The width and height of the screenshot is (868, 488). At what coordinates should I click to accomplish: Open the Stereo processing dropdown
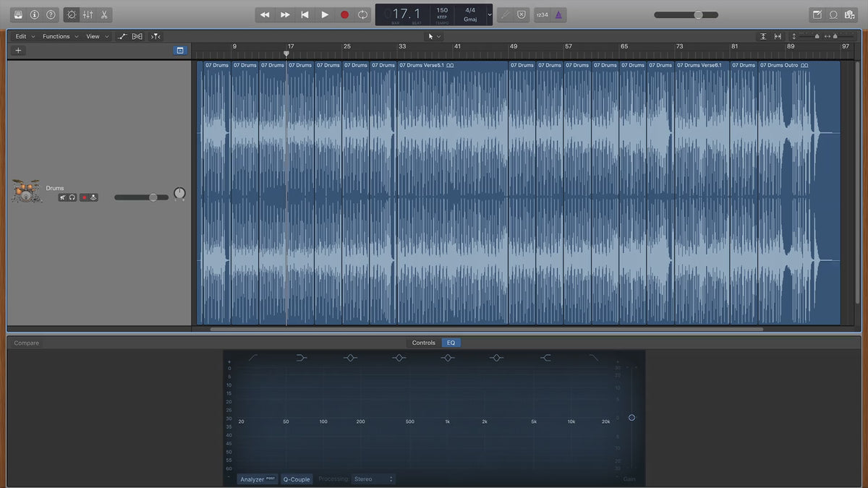[373, 479]
